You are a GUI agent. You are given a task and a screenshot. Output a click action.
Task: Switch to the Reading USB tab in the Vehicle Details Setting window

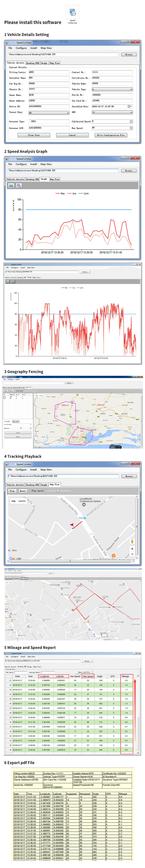[33, 63]
